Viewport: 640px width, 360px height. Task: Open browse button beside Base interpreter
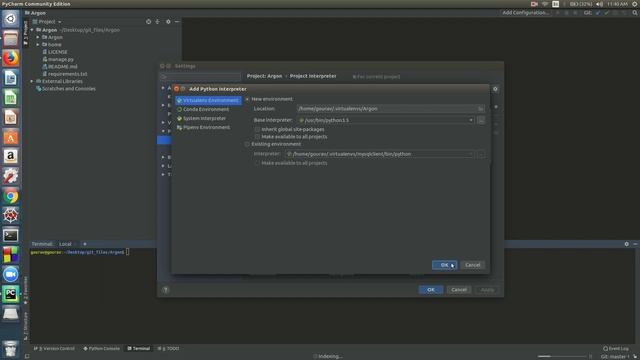[x=481, y=120]
